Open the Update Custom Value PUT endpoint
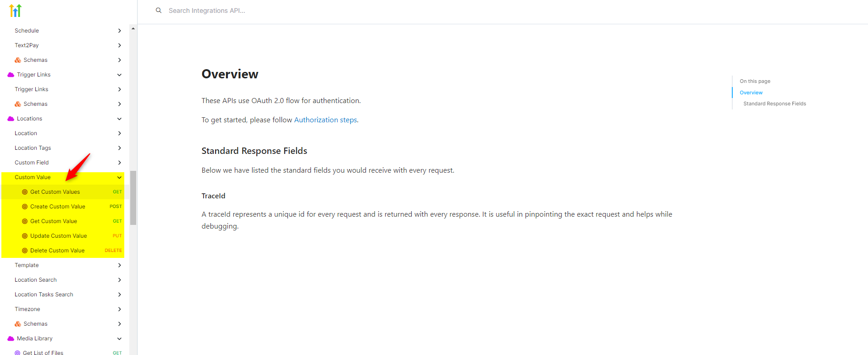 pos(63,236)
